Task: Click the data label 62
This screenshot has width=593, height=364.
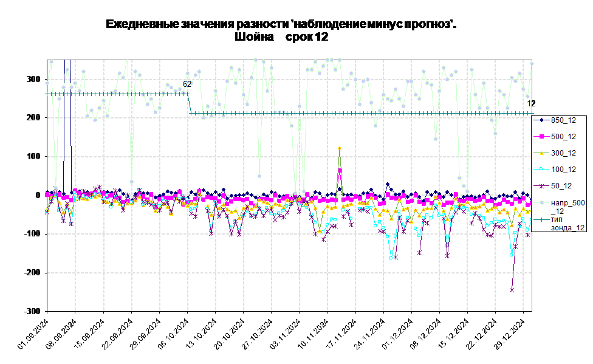Action: (187, 84)
